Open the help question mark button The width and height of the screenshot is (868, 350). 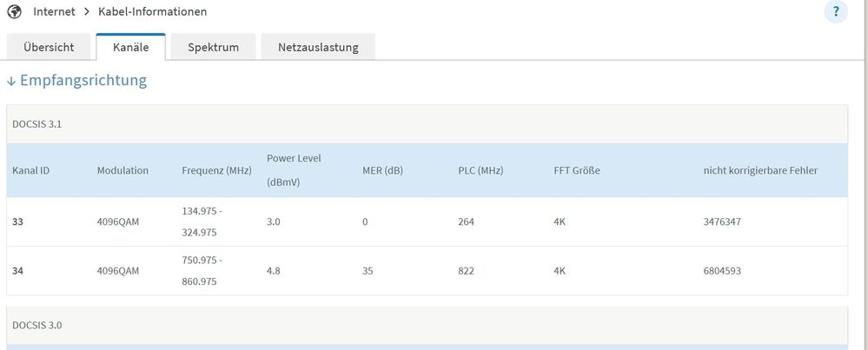836,12
